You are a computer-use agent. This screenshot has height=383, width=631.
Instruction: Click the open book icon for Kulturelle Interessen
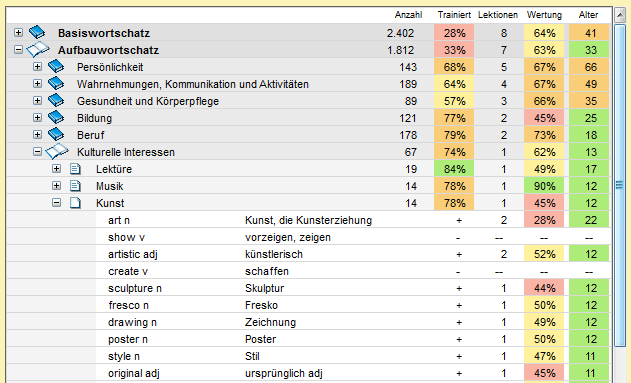[57, 152]
